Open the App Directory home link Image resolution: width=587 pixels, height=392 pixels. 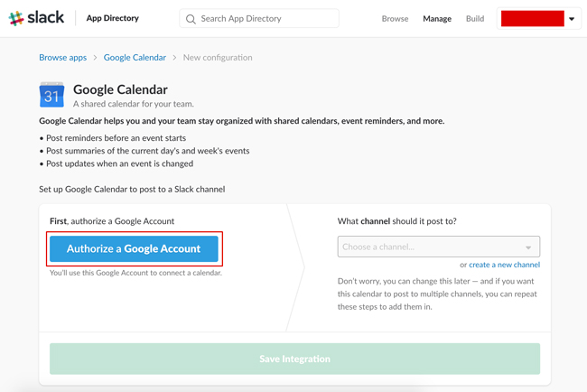(112, 18)
